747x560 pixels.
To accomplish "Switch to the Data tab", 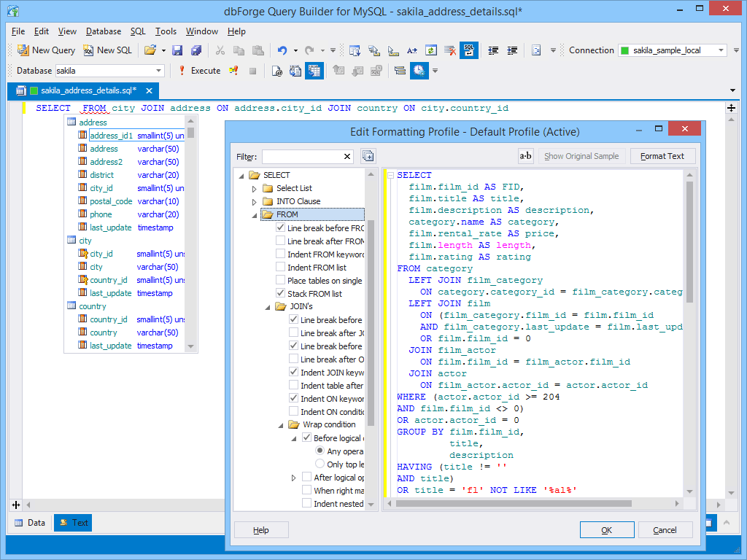I will [x=30, y=522].
